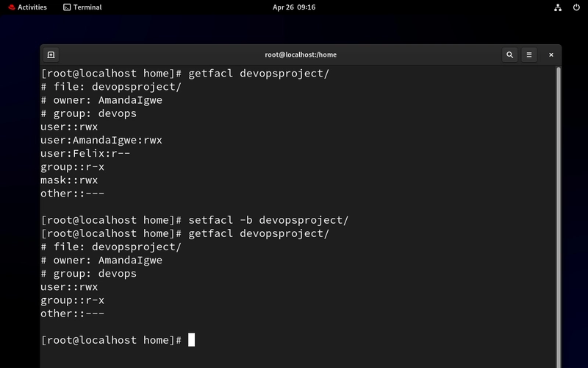Screen dimensions: 588x368
Task: Click the Red Hat logo icon
Action: click(12, 7)
